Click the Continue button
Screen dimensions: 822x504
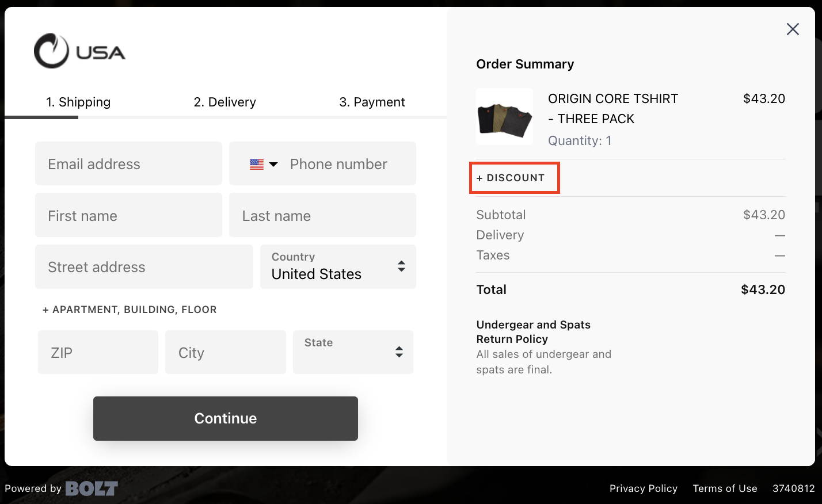coord(226,418)
